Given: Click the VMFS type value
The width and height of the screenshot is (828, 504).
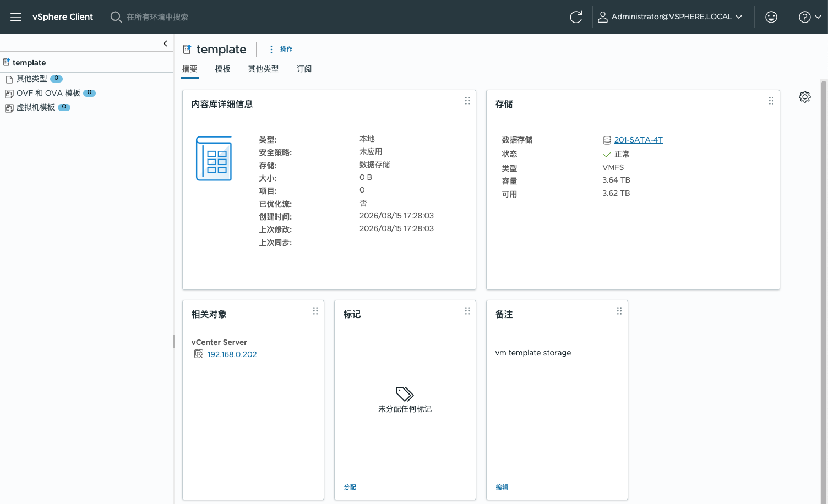Looking at the screenshot, I should click(613, 167).
